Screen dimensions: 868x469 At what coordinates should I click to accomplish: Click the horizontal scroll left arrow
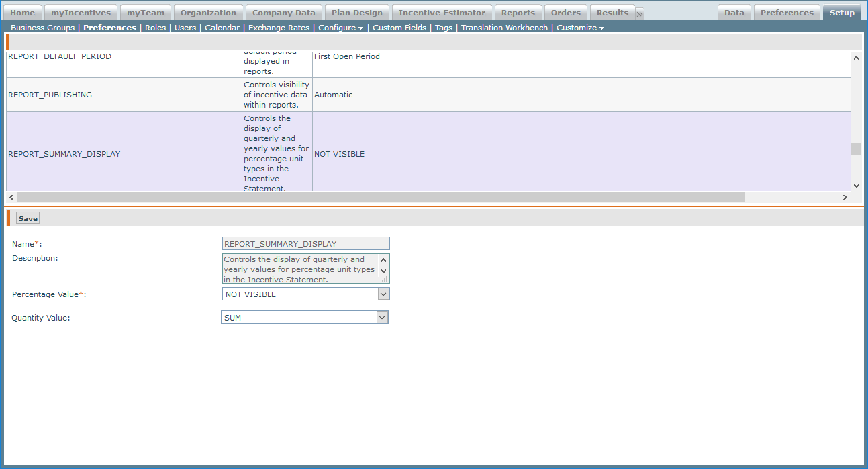[x=11, y=198]
